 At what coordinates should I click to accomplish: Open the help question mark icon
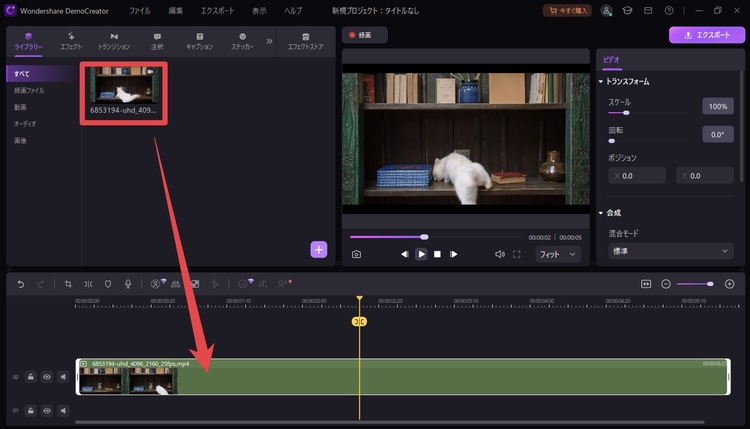(x=669, y=11)
